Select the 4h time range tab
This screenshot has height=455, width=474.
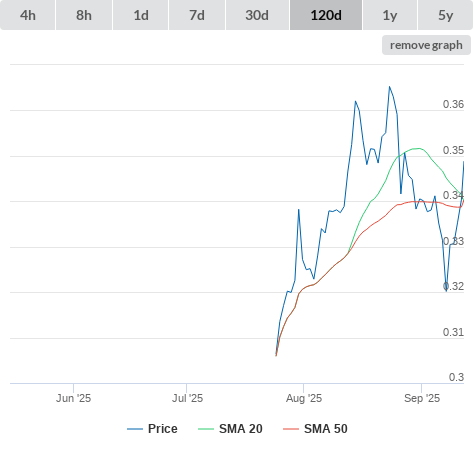(28, 15)
